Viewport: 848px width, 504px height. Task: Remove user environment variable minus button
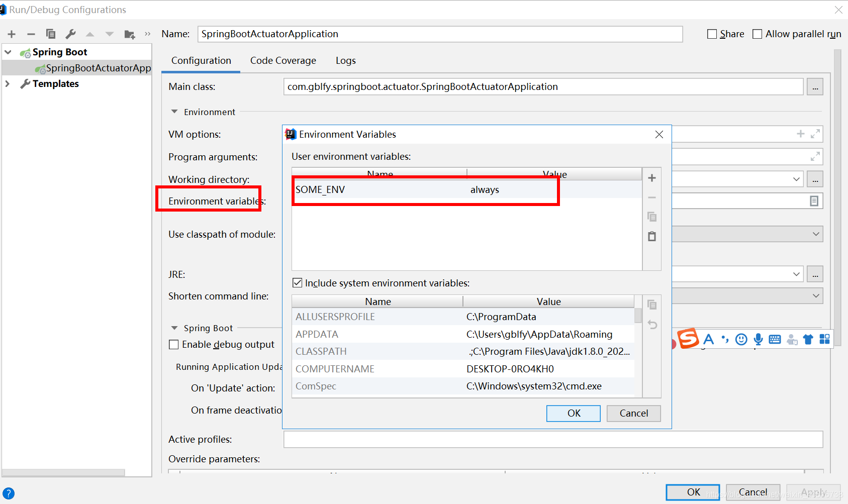(x=652, y=197)
